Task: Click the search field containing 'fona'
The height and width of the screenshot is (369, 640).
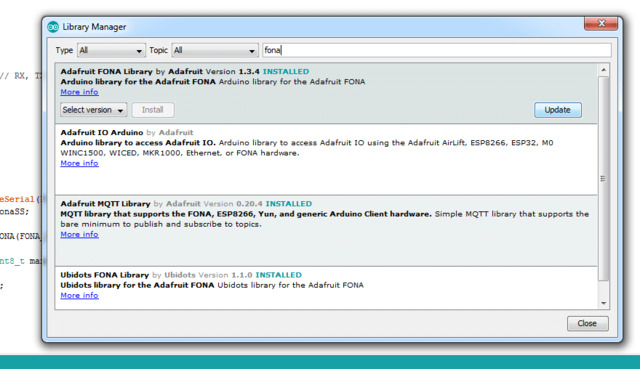Action: point(437,50)
